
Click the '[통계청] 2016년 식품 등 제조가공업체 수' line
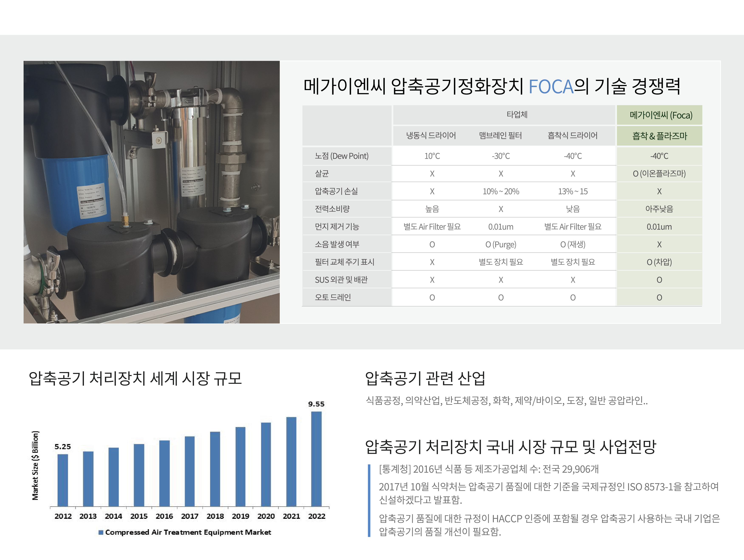(x=489, y=469)
